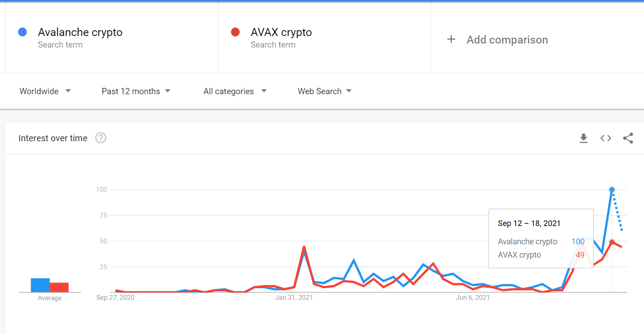Viewport: 644px width, 334px height.
Task: Expand the Past 12 months time filter
Action: 136,91
